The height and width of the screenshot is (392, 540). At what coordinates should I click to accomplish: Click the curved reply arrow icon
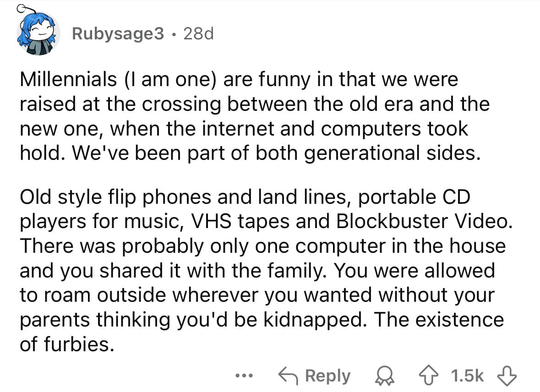pyautogui.click(x=288, y=376)
